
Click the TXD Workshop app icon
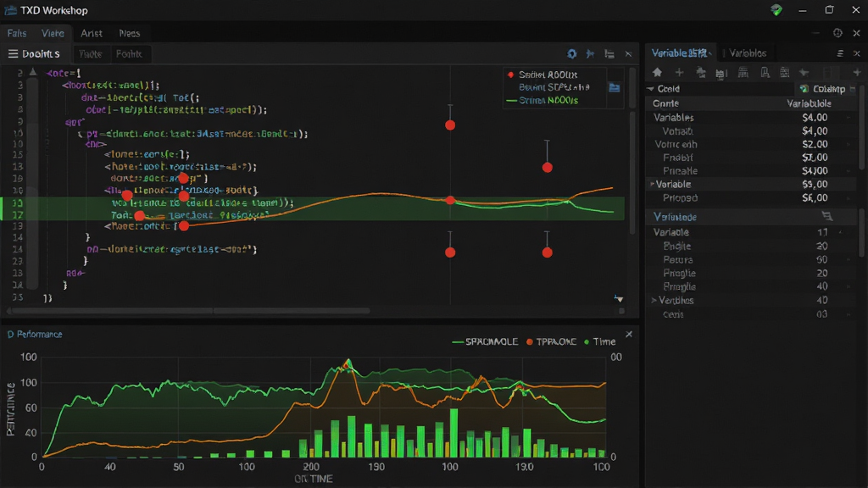(x=10, y=10)
